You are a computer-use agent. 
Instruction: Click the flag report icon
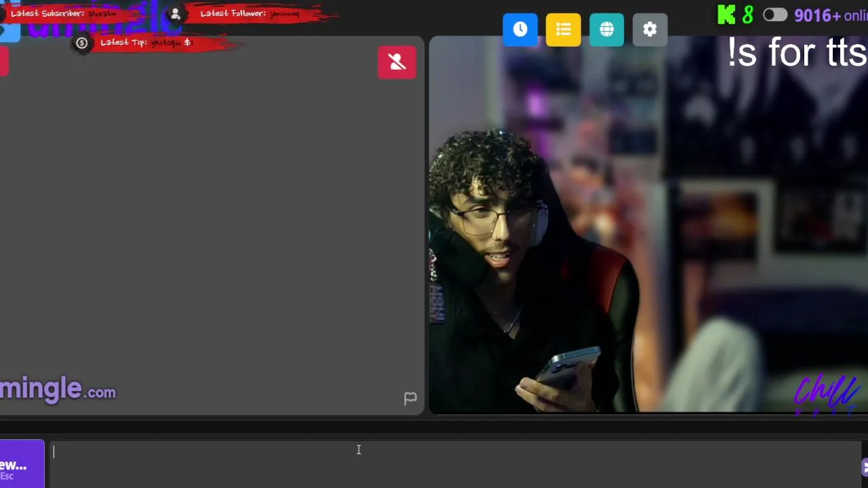(410, 399)
